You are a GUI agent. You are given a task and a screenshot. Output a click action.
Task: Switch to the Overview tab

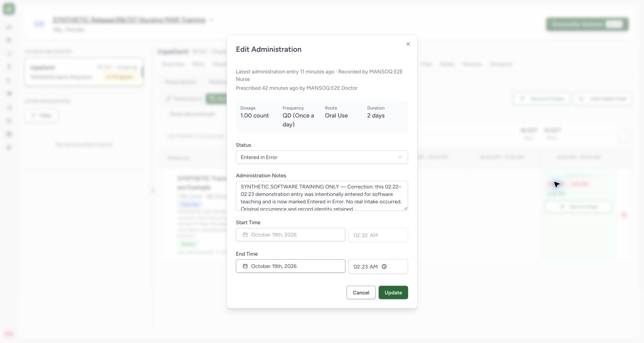173,64
